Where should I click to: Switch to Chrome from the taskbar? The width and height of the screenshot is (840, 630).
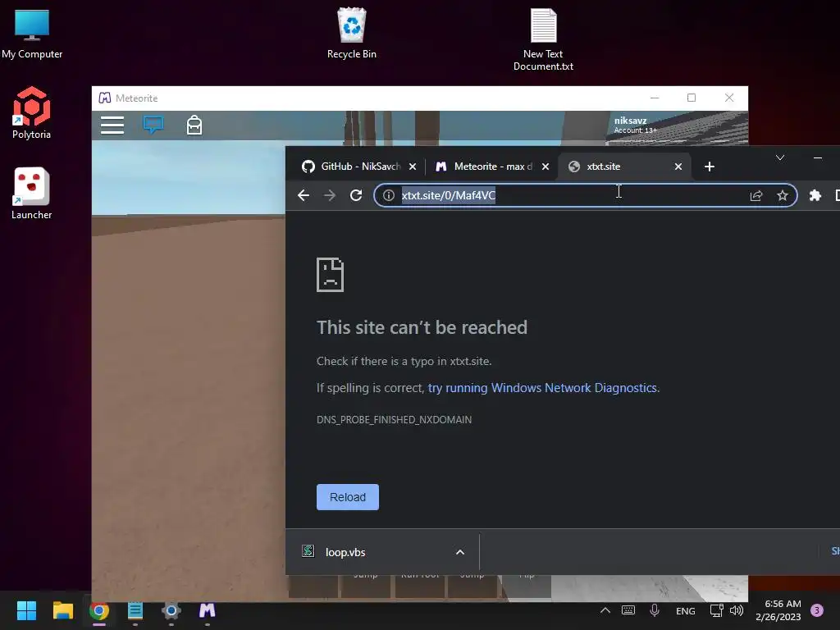(x=99, y=610)
